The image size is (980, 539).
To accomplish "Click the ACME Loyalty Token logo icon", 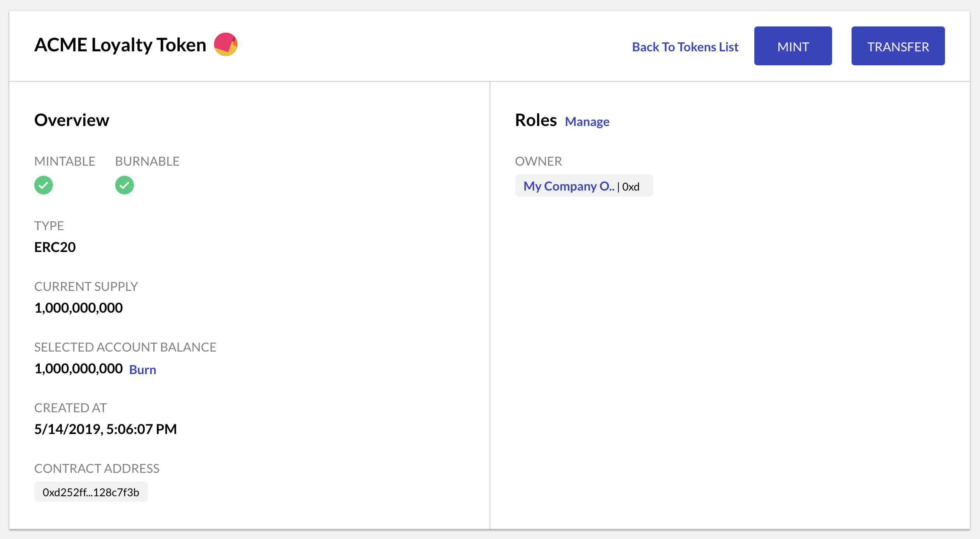I will point(226,44).
